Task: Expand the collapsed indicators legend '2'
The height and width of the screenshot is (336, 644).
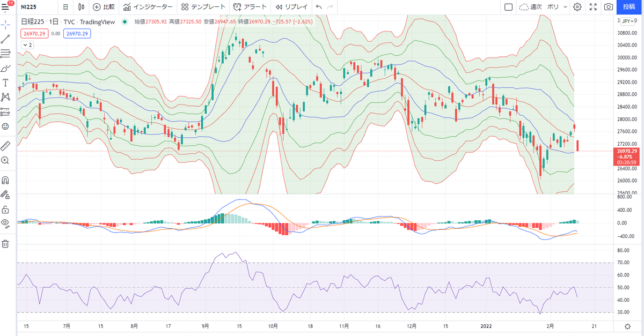Action: coord(27,45)
